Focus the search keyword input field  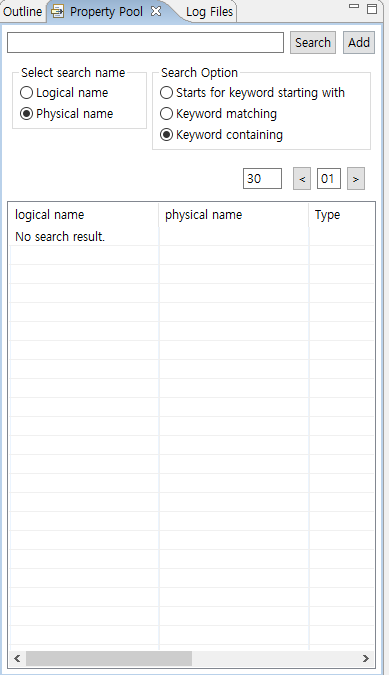click(x=145, y=43)
